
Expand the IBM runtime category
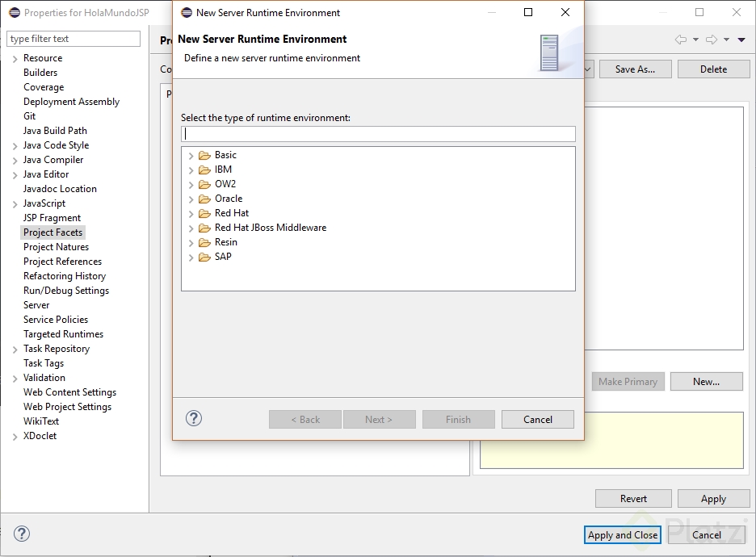tap(191, 170)
